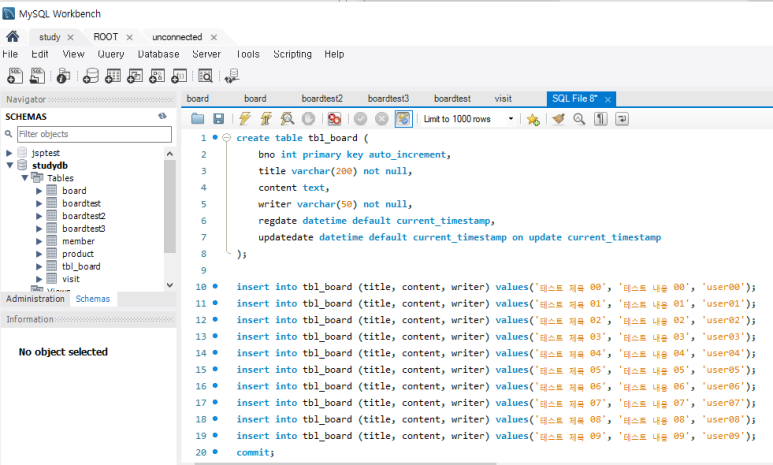Open the Limit to 1000 rows dropdown
Image resolution: width=773 pixels, height=465 pixels.
[511, 119]
